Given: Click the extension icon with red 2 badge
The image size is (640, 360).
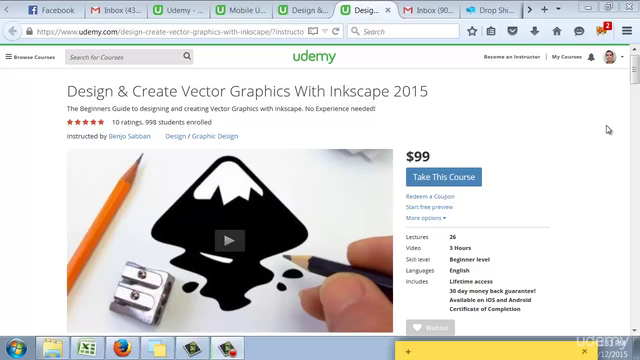Looking at the screenshot, I should click(x=603, y=30).
